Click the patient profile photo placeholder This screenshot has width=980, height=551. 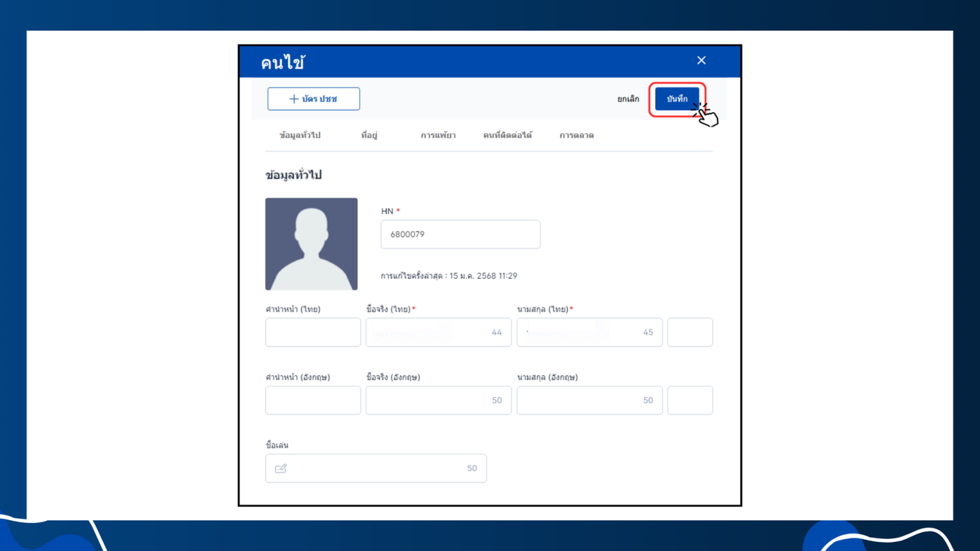tap(311, 244)
